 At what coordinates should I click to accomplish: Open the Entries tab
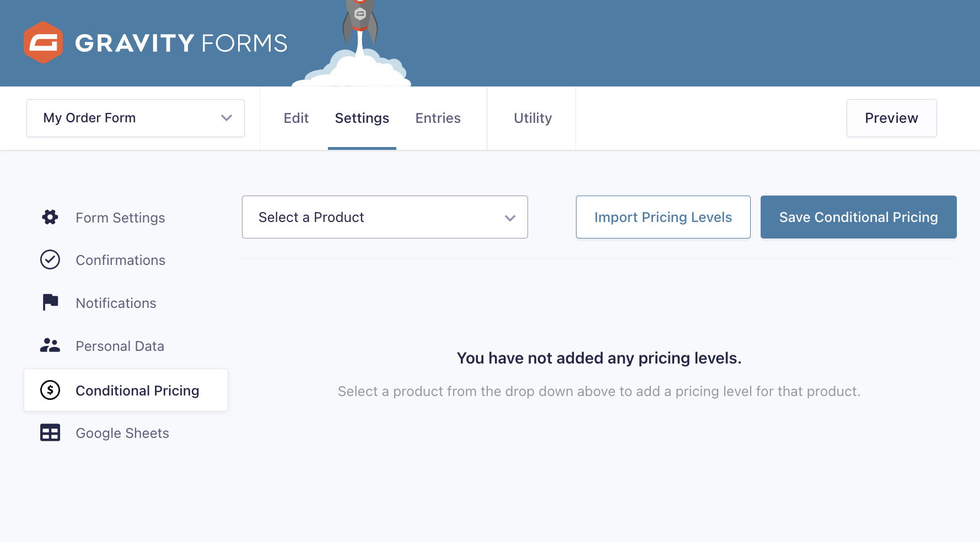(438, 118)
